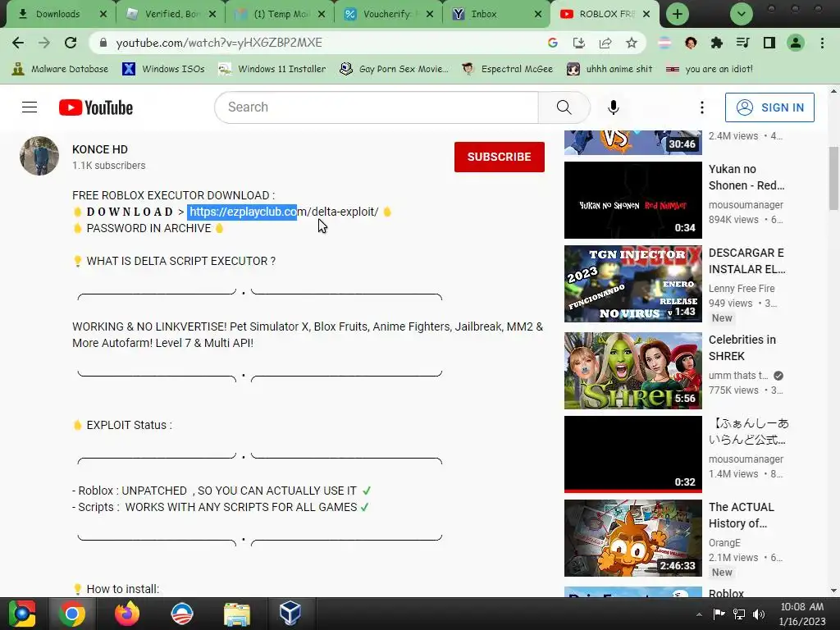Click the 1.1K subscribers text
Viewport: 840px width, 630px height.
click(109, 166)
